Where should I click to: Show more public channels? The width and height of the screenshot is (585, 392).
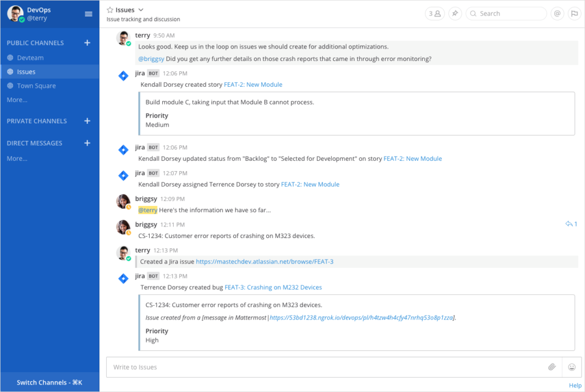(x=17, y=100)
